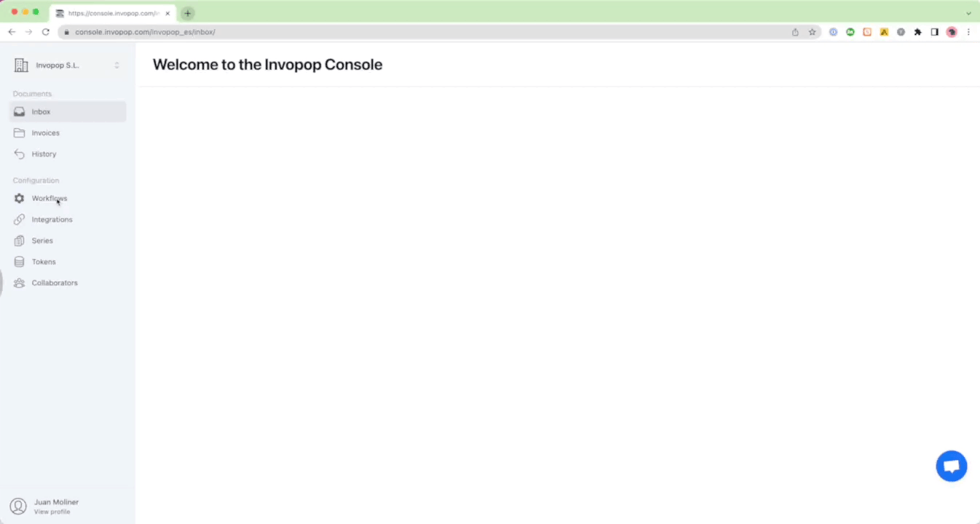Screen dimensions: 980x524
Task: Toggle the browser side panel icon
Action: [935, 32]
